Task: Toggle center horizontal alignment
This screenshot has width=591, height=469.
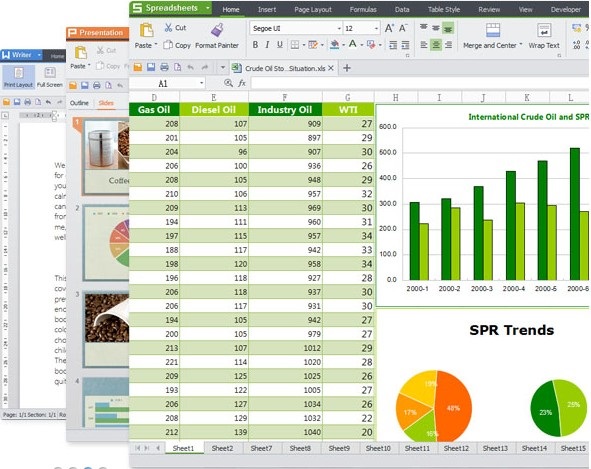Action: point(436,45)
